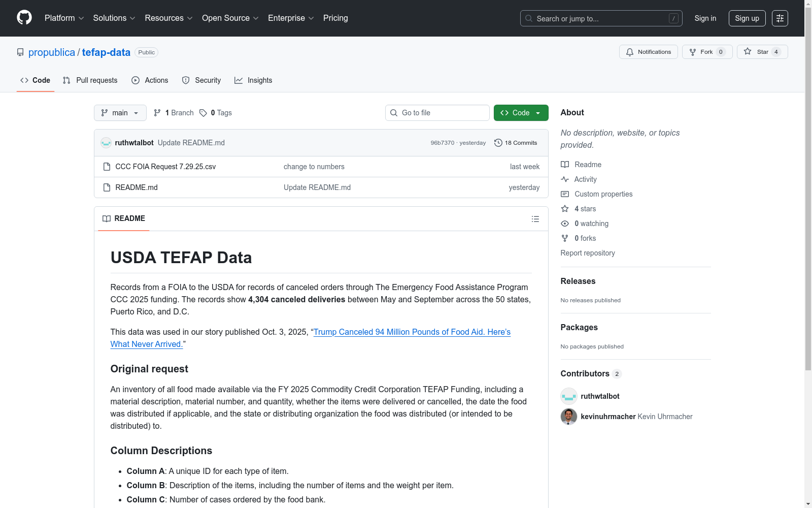Click the ruthwtalbot contributor avatar
Image resolution: width=812 pixels, height=508 pixels.
tap(569, 396)
